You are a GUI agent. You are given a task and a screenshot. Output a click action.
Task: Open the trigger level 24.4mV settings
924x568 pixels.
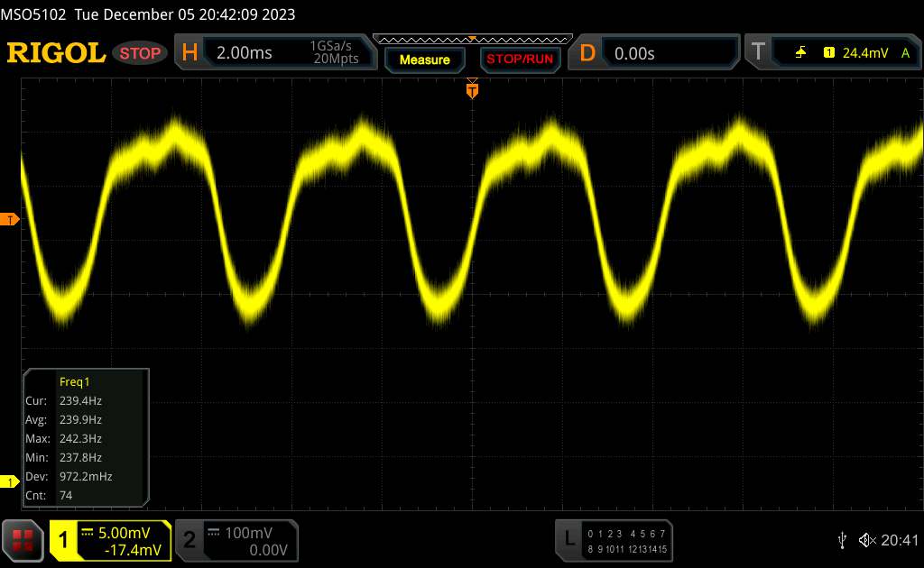coord(862,53)
